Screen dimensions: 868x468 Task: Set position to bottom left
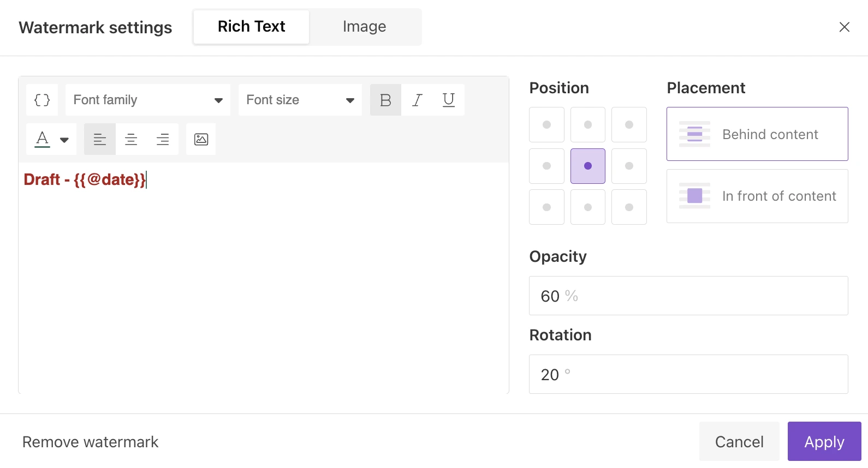(x=546, y=207)
